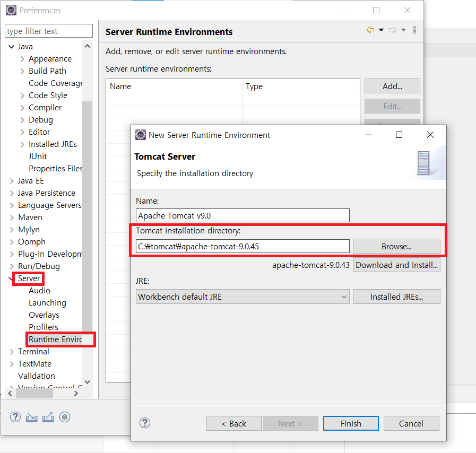The image size is (476, 453).
Task: Expand the Build Path node
Action: (x=22, y=71)
